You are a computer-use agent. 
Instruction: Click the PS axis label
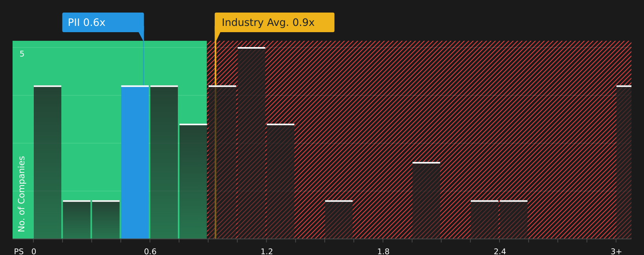pos(19,251)
